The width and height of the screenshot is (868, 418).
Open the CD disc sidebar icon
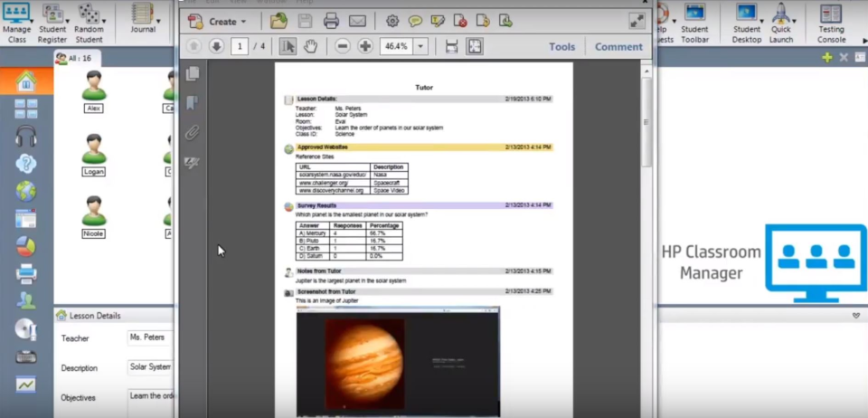point(26,330)
